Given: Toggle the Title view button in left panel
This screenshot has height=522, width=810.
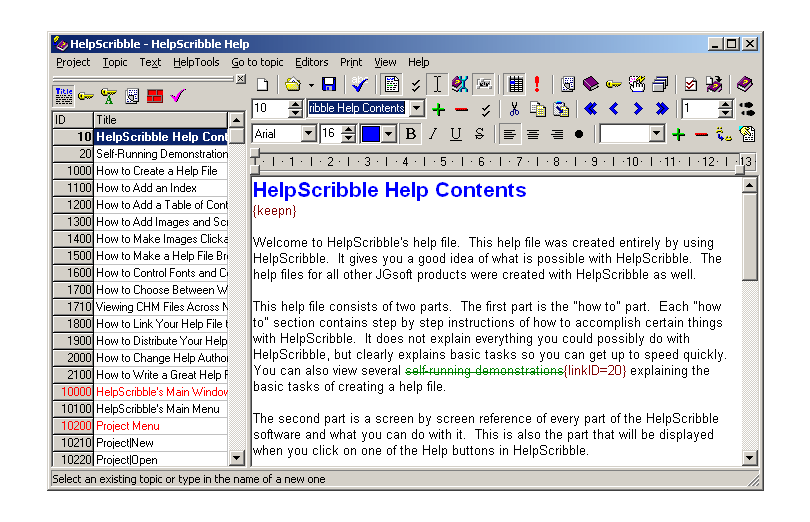Looking at the screenshot, I should (64, 96).
